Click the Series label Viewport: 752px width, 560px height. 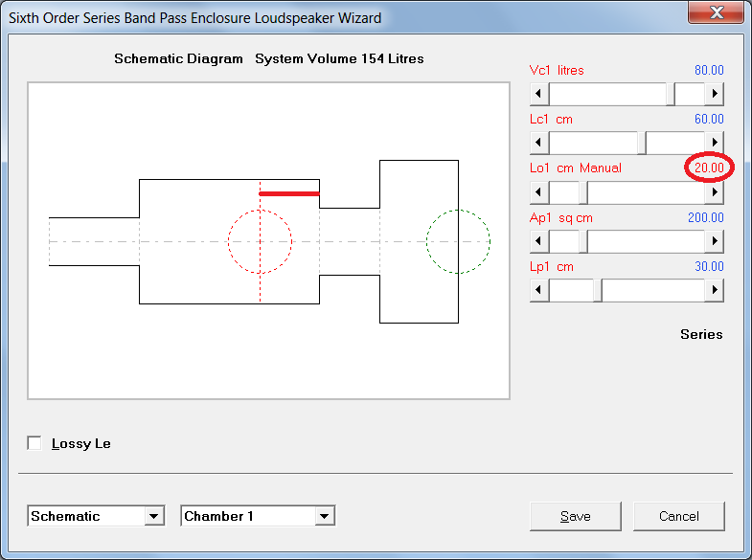[x=701, y=334]
